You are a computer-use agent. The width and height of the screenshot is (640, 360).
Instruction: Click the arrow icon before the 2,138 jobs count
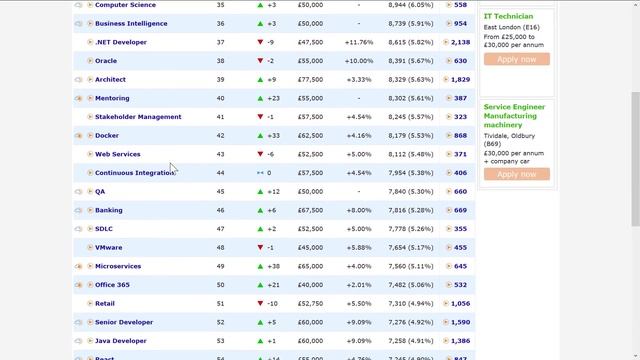446,42
